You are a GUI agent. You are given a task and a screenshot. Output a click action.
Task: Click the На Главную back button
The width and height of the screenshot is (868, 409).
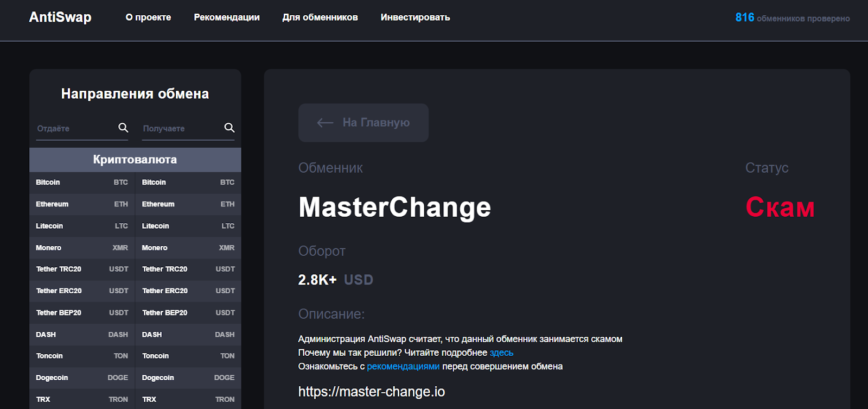[x=363, y=123]
